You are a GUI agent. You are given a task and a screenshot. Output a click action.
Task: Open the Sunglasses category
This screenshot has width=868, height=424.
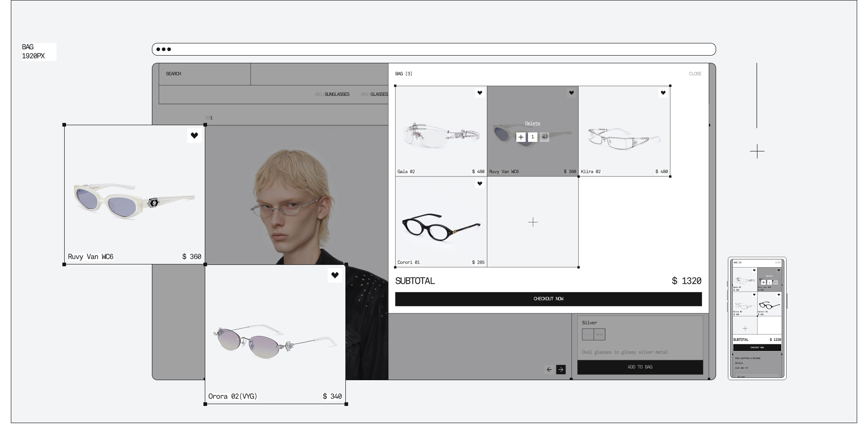click(x=336, y=94)
